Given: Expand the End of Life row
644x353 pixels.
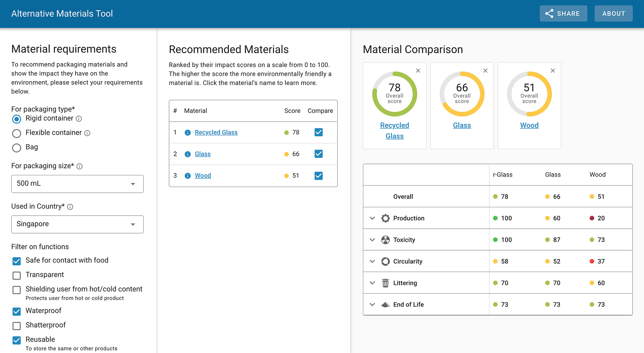Looking at the screenshot, I should coord(372,305).
